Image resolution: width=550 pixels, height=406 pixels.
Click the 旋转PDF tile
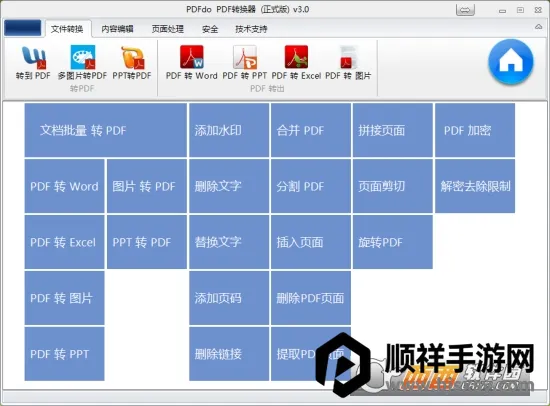[x=393, y=242]
